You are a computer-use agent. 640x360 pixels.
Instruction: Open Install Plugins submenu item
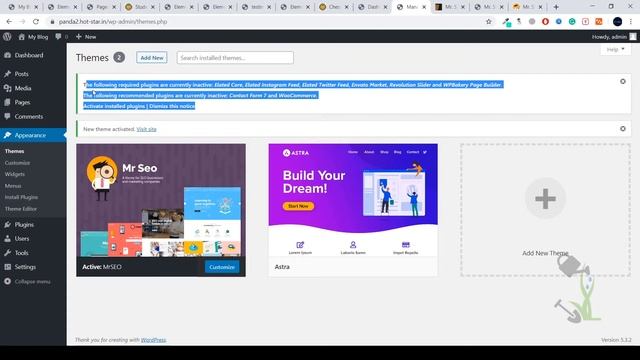(21, 197)
